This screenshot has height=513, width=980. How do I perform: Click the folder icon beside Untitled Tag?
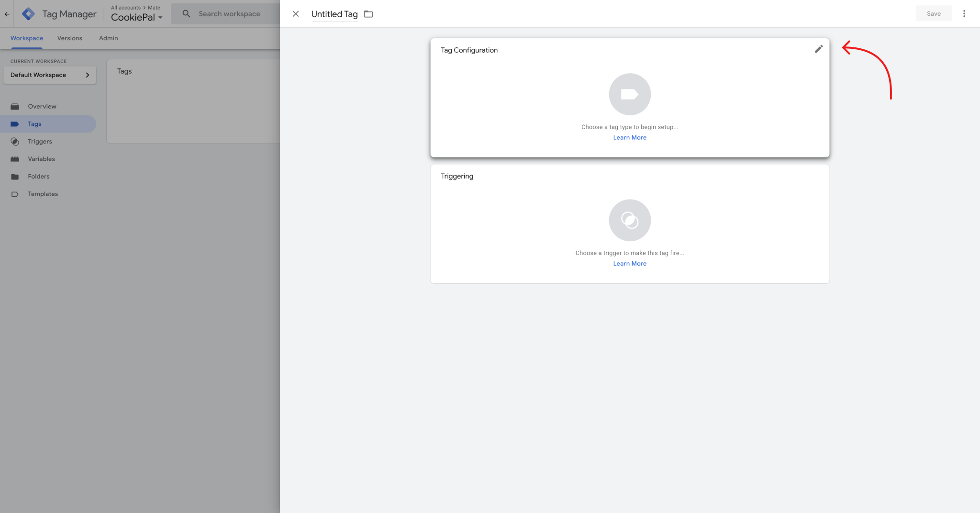[x=368, y=14]
